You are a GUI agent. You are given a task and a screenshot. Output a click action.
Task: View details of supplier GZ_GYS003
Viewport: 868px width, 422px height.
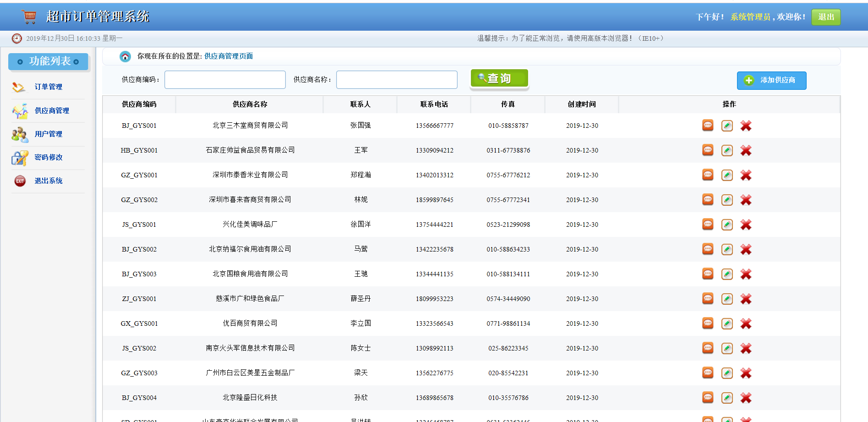(x=708, y=373)
